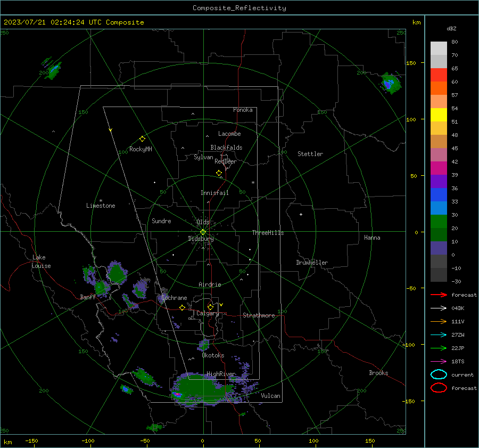
Task: Click the 'ThreeHills' town label
Action: point(268,233)
